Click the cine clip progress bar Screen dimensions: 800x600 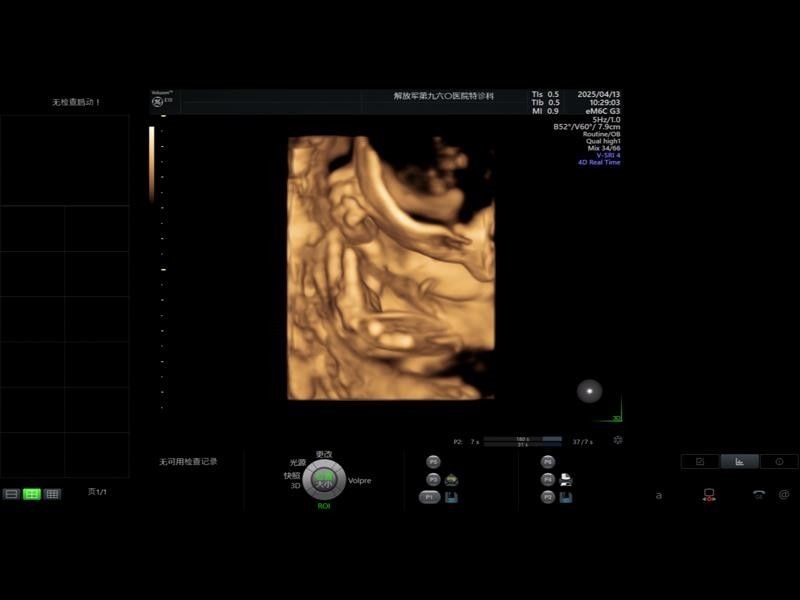(522, 441)
